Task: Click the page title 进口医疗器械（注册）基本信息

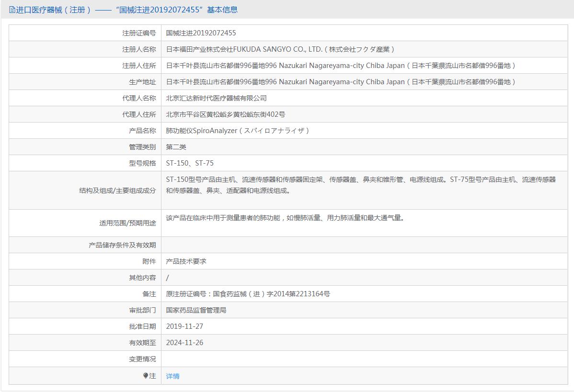Action: point(126,10)
